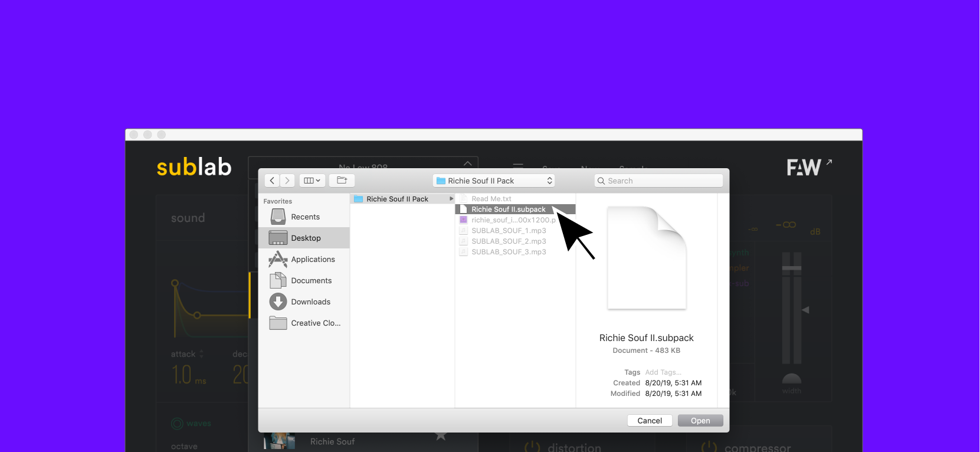Open the column view mode dropdown
Viewport: 980px width, 452px height.
[x=312, y=181]
